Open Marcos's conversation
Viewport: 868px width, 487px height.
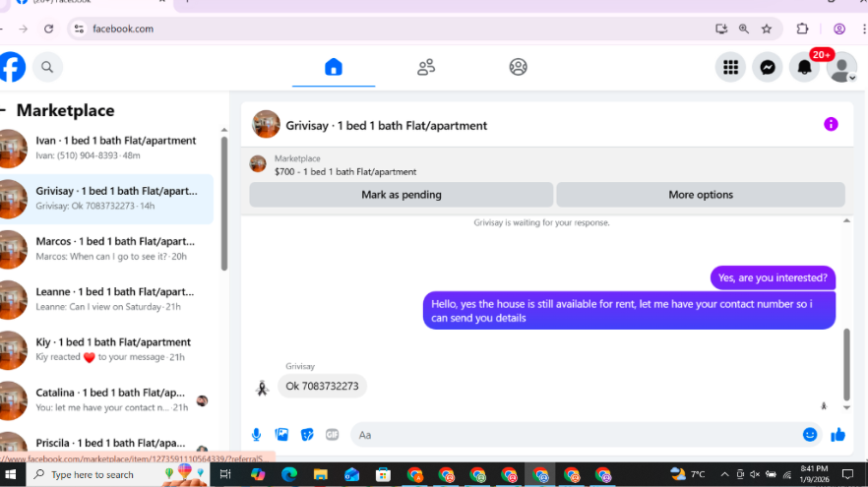pyautogui.click(x=106, y=249)
